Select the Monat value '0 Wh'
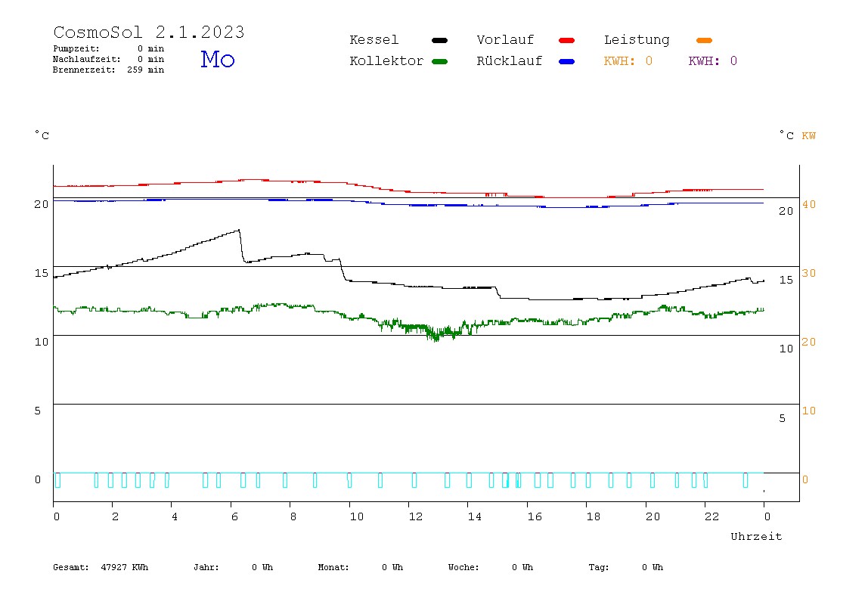The image size is (868, 614). pos(392,567)
